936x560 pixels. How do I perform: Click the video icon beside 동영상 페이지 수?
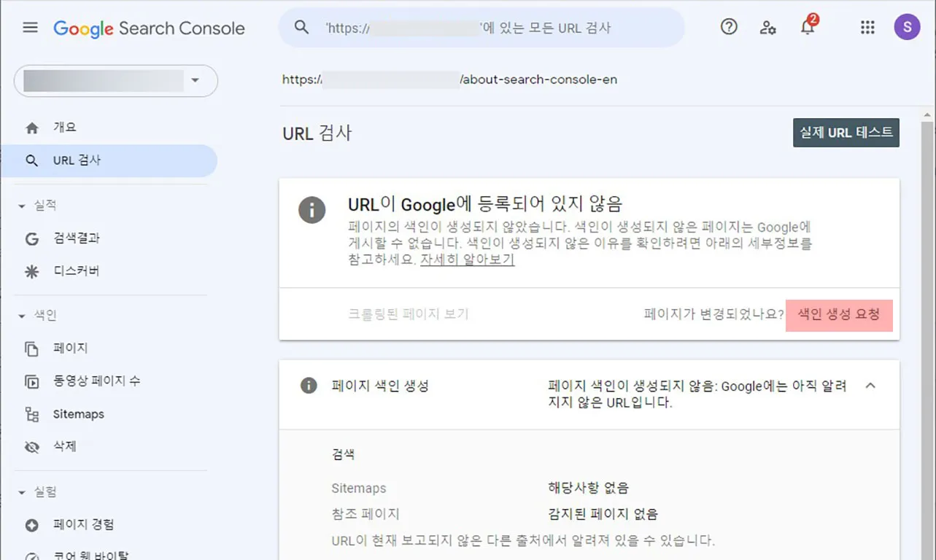point(31,381)
